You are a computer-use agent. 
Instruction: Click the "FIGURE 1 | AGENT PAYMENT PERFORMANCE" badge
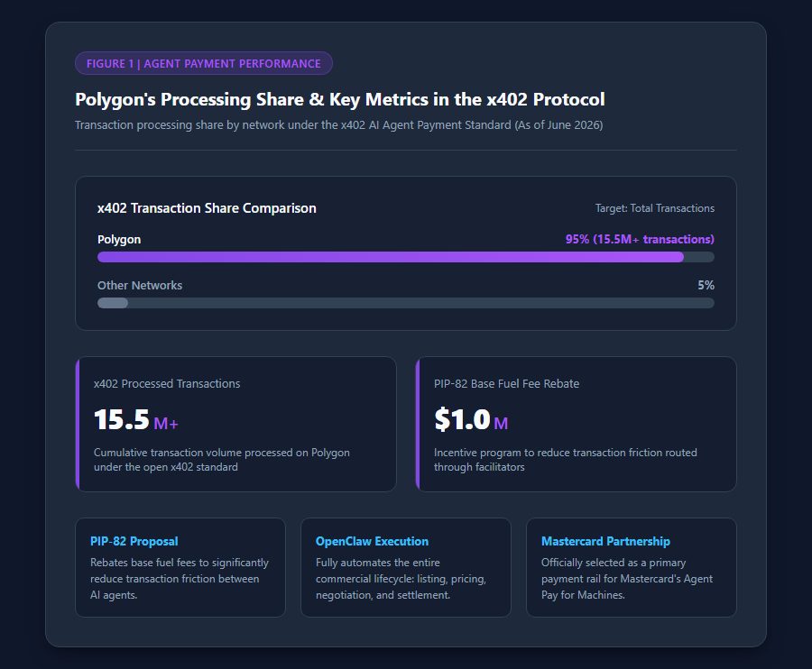(204, 63)
